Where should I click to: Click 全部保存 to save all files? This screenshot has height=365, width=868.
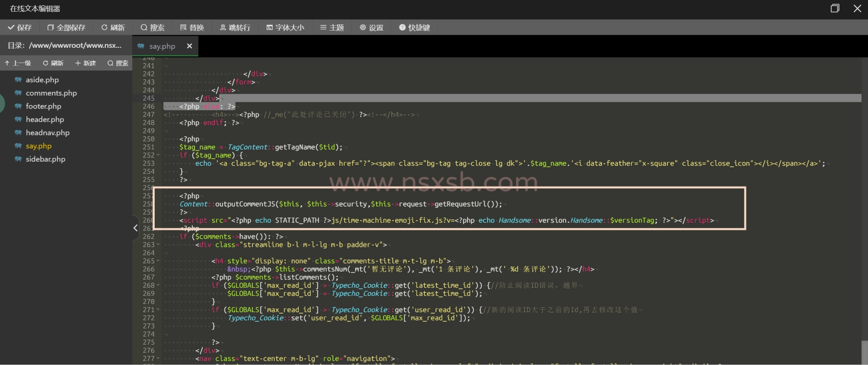[66, 27]
